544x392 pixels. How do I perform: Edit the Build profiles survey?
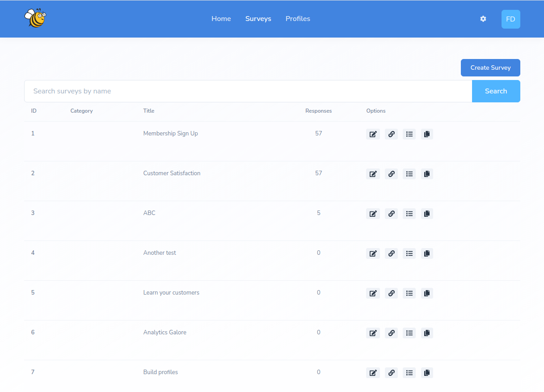point(373,373)
